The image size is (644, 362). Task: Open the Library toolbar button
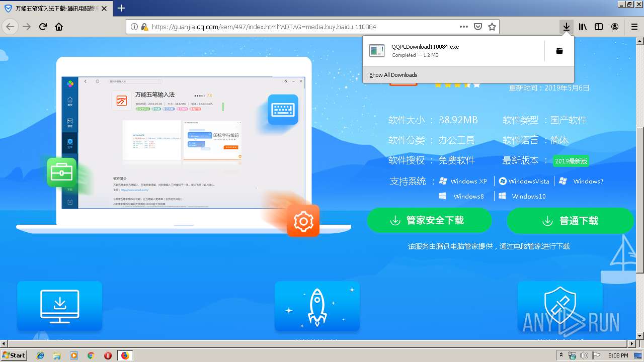tap(583, 27)
